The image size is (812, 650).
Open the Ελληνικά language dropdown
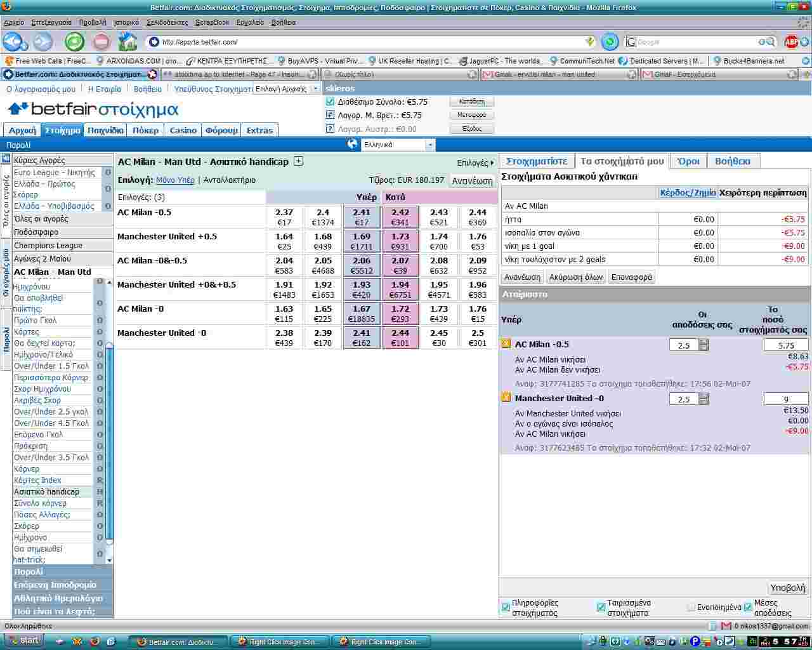tap(398, 145)
